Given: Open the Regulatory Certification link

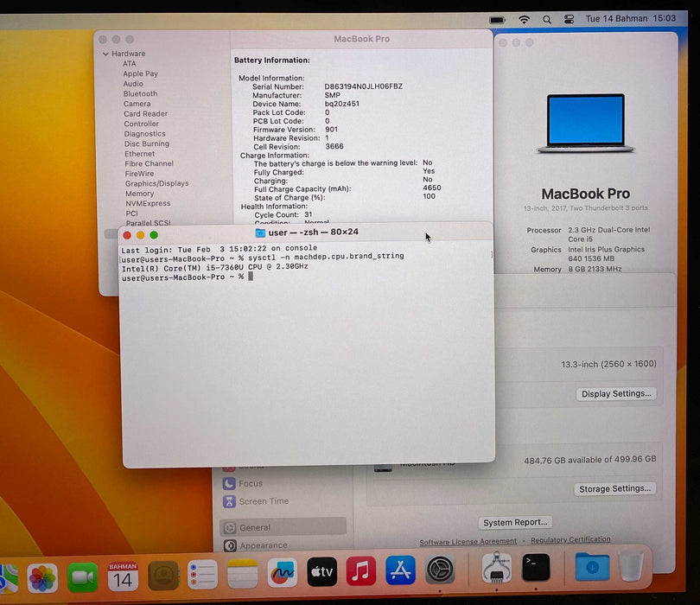Looking at the screenshot, I should tap(570, 540).
